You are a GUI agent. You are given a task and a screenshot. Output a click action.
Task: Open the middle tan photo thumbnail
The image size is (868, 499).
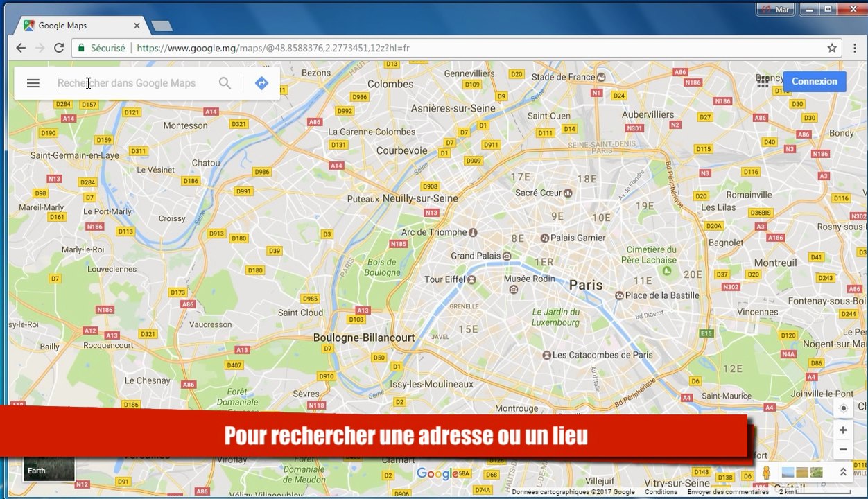[802, 473]
